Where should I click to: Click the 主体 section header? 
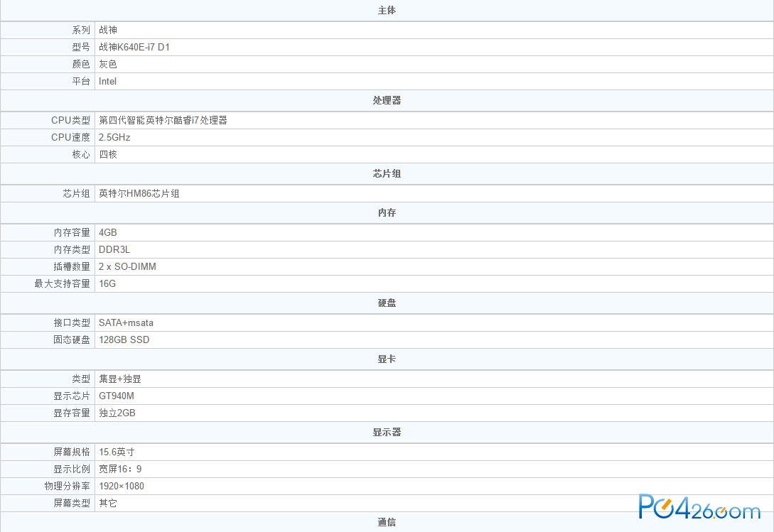(387, 11)
